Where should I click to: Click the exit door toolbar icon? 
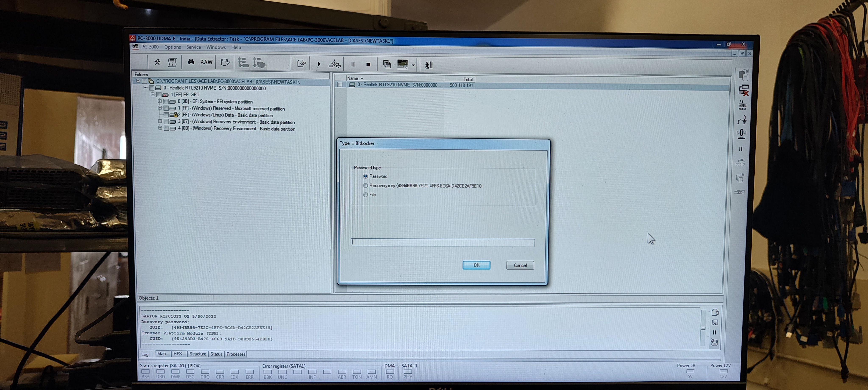tap(429, 65)
